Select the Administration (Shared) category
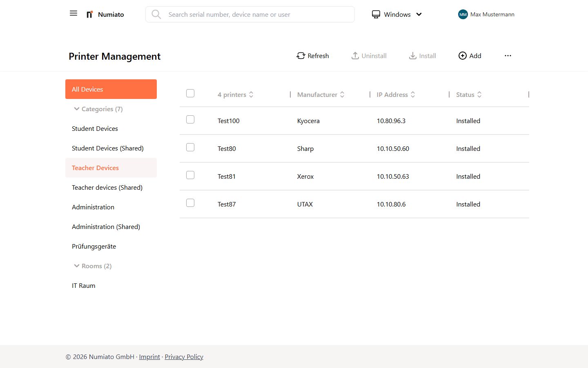This screenshot has height=368, width=588. click(x=111, y=227)
